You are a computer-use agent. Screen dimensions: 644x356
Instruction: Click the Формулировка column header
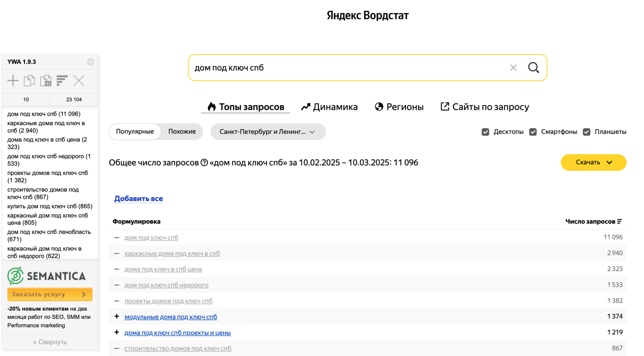click(136, 221)
